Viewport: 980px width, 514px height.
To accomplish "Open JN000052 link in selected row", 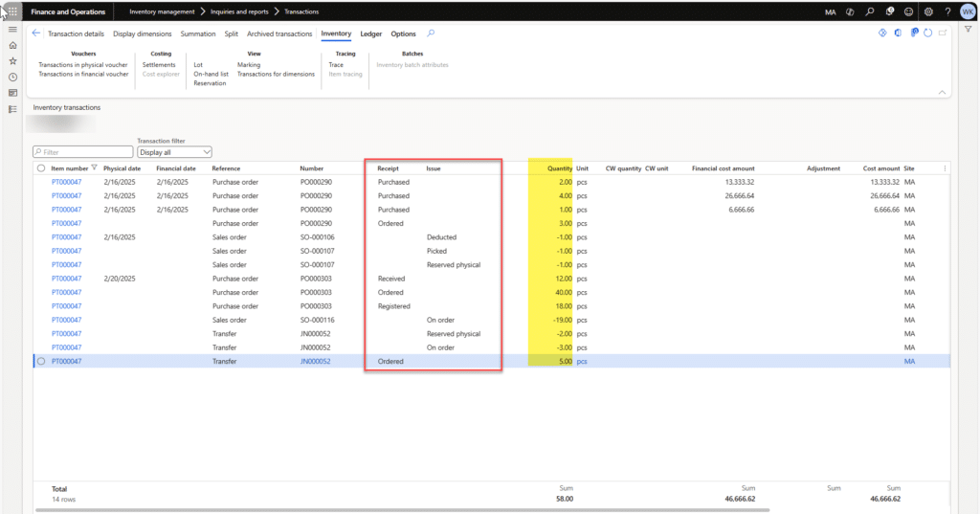I will tap(316, 361).
